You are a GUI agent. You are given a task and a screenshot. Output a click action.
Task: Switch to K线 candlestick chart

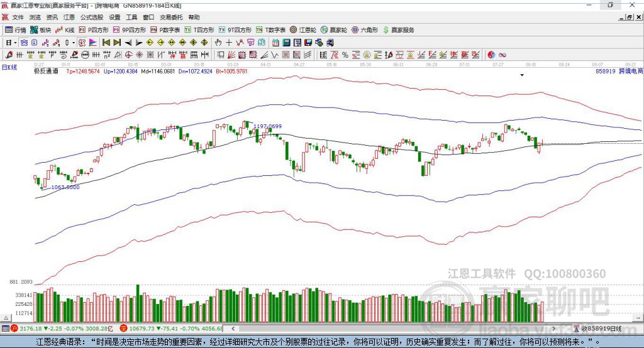tap(65, 30)
